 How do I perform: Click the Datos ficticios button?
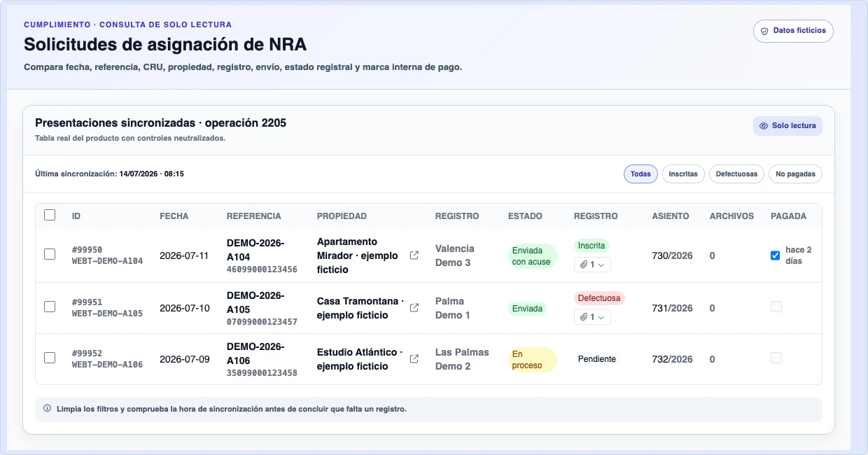click(793, 31)
